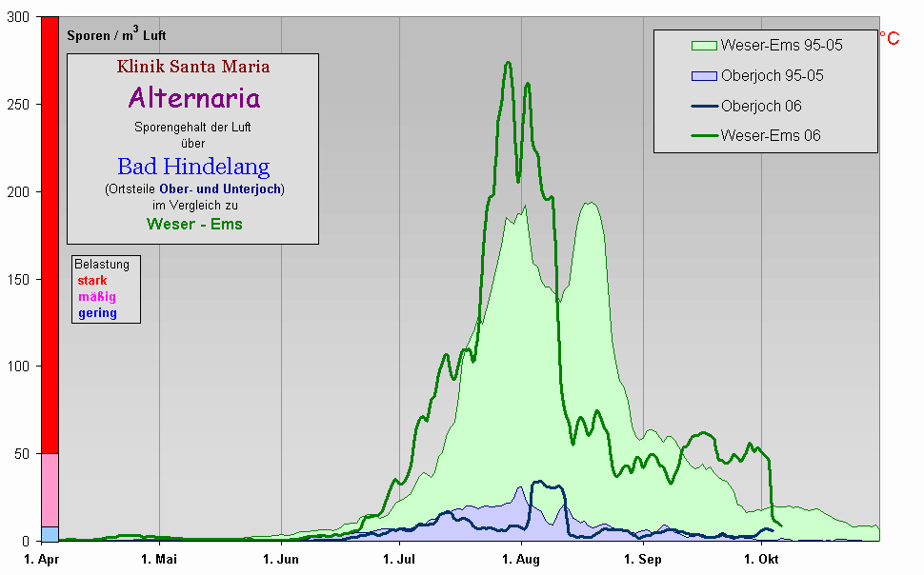Select the green "Weser - Ems" title text
The image size is (924, 575).
194,224
